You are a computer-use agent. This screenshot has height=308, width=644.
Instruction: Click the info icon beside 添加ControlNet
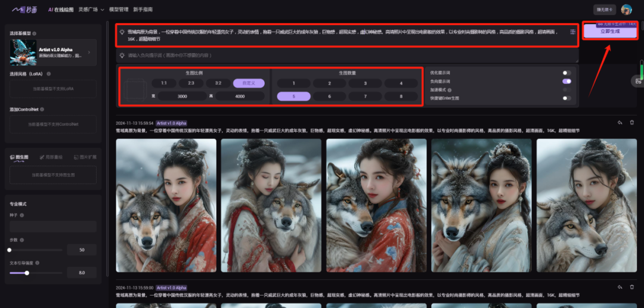coord(42,110)
